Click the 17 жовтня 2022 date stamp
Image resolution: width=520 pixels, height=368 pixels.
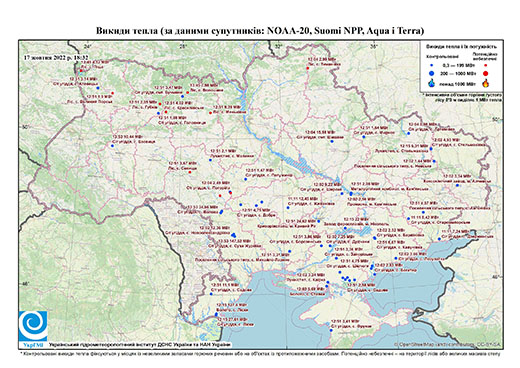pyautogui.click(x=55, y=57)
